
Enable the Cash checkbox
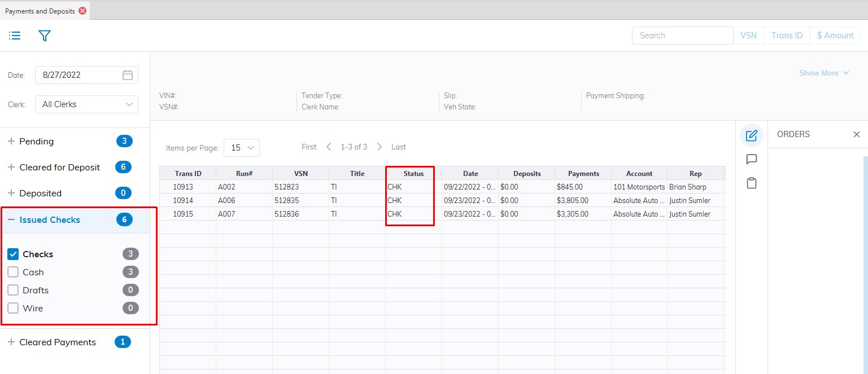(13, 272)
